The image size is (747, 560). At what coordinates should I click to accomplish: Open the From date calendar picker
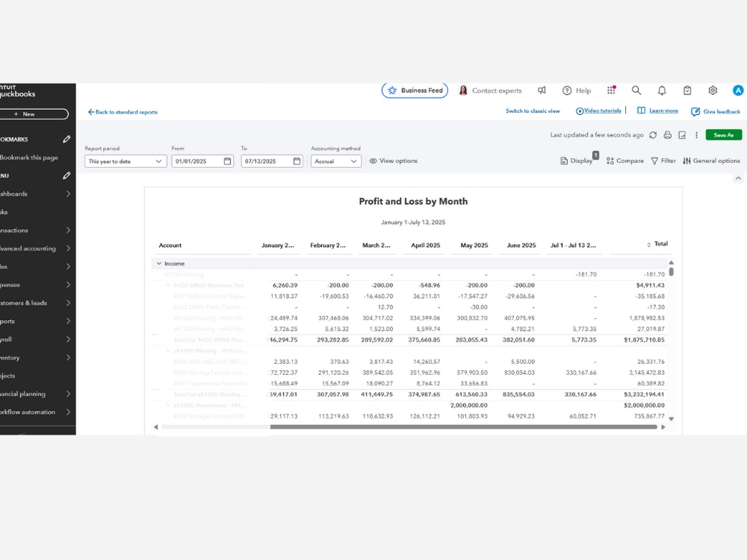227,161
